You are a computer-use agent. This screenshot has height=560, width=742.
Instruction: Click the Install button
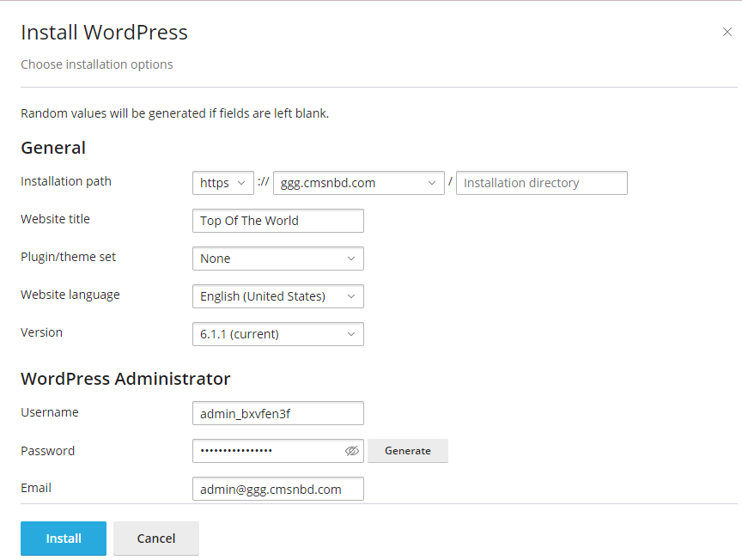(x=64, y=539)
